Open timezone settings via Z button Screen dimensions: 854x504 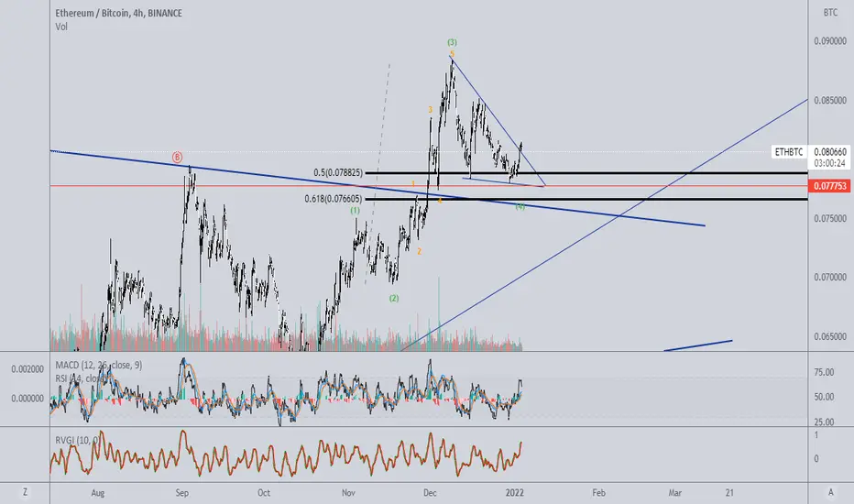click(x=25, y=493)
